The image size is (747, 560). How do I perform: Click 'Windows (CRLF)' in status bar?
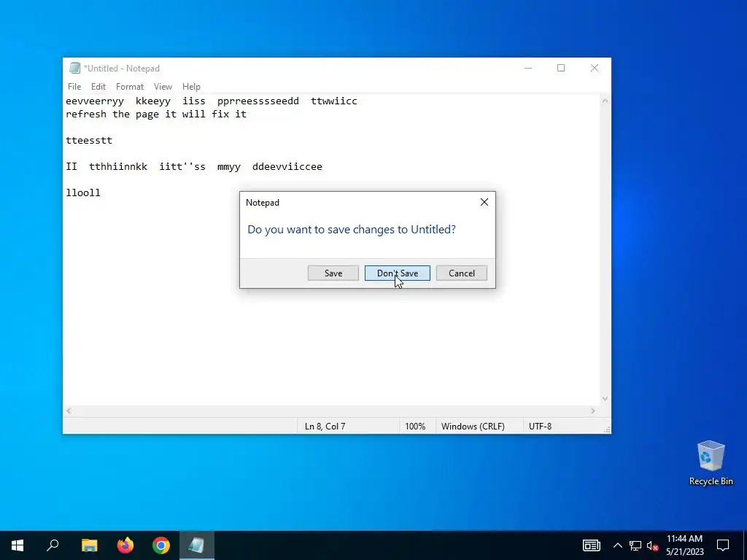(x=473, y=426)
